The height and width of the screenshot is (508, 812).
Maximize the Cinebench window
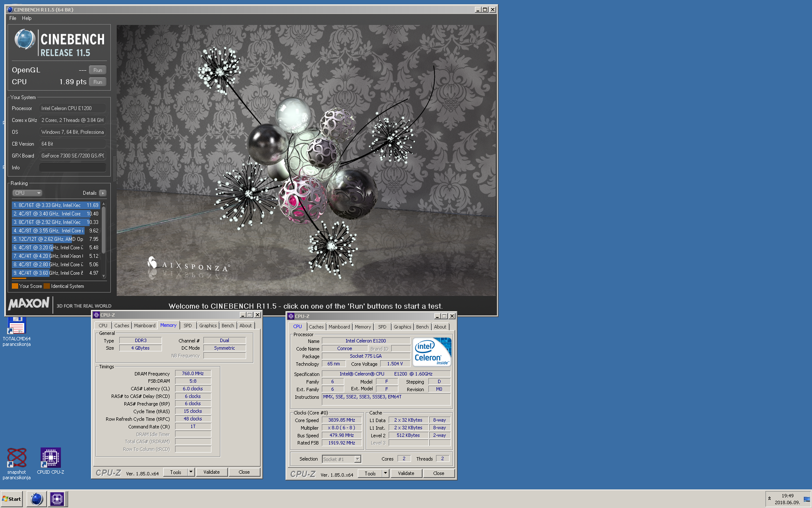pos(485,9)
